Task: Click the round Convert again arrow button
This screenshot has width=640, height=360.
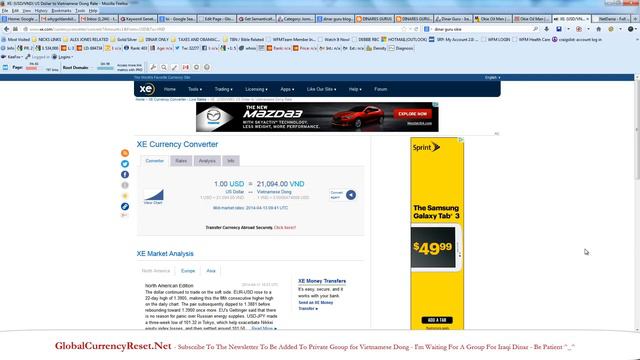Action: pyautogui.click(x=351, y=195)
